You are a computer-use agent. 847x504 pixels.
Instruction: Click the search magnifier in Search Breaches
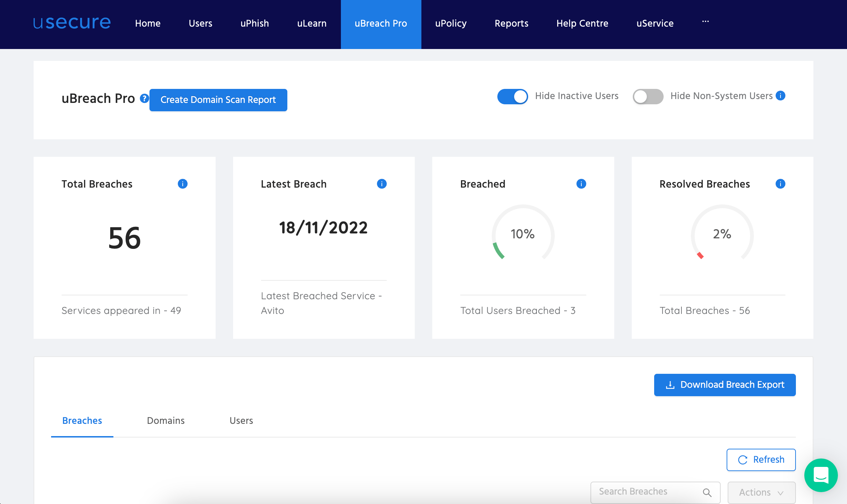pyautogui.click(x=707, y=492)
